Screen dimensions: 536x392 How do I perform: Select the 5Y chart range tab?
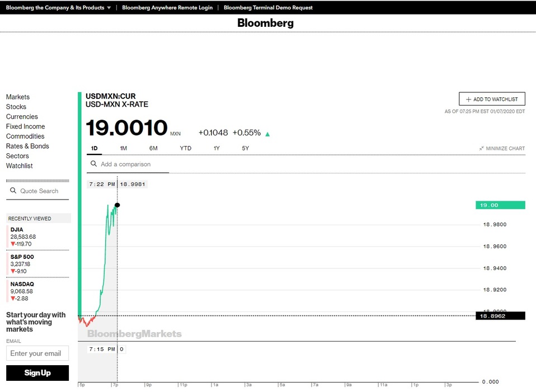coord(246,148)
